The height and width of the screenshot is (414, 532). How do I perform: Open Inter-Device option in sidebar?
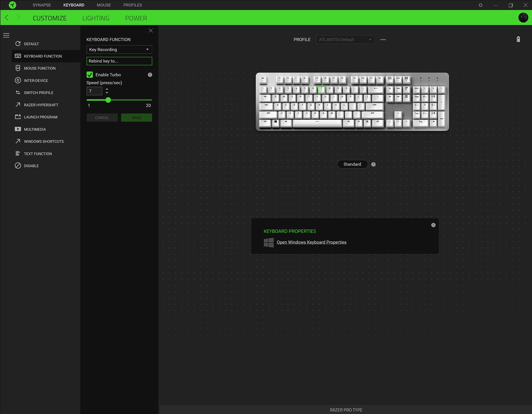[46, 81]
